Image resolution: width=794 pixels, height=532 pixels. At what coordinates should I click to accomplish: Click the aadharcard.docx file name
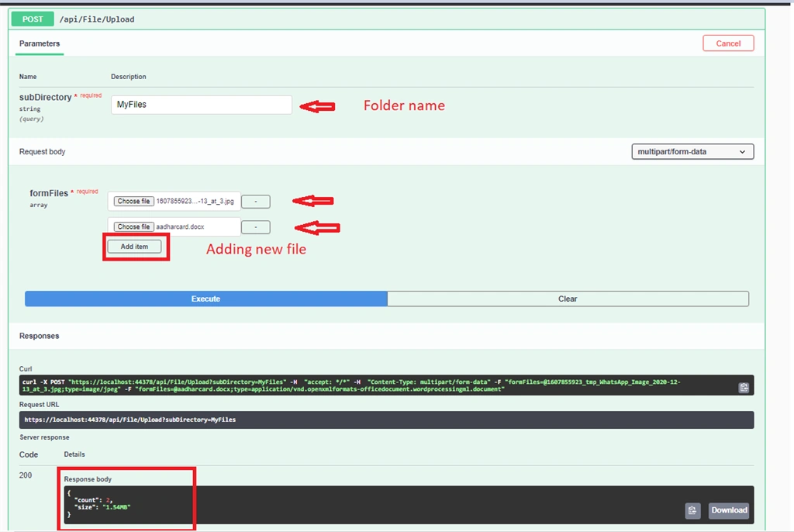pos(180,226)
